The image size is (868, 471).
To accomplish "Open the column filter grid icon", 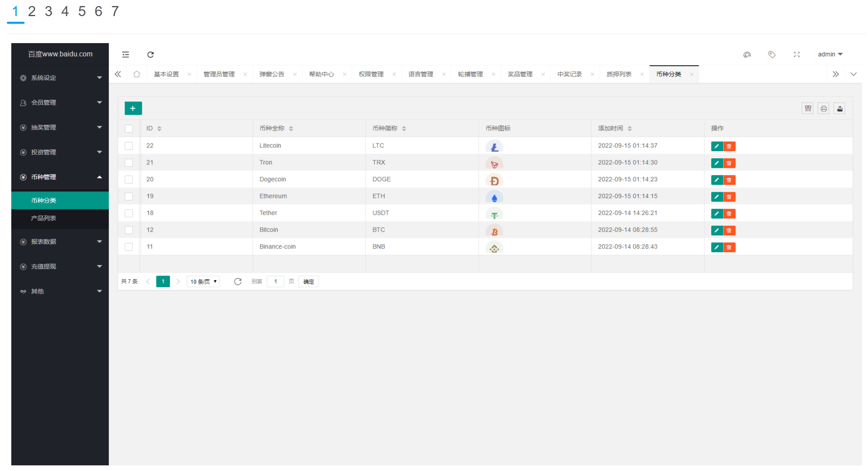I will click(808, 108).
